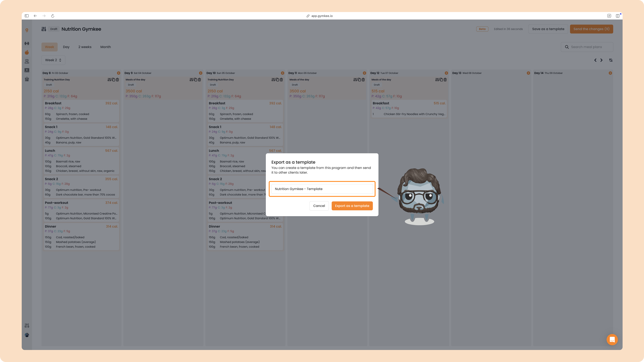
Task: Open Day 8 Post-workout meal card
Action: (81, 210)
